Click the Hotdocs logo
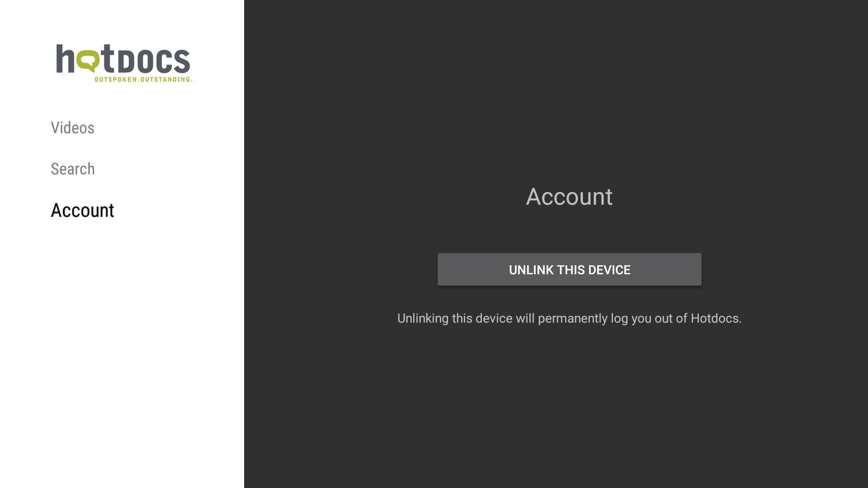This screenshot has width=868, height=488. (x=124, y=63)
